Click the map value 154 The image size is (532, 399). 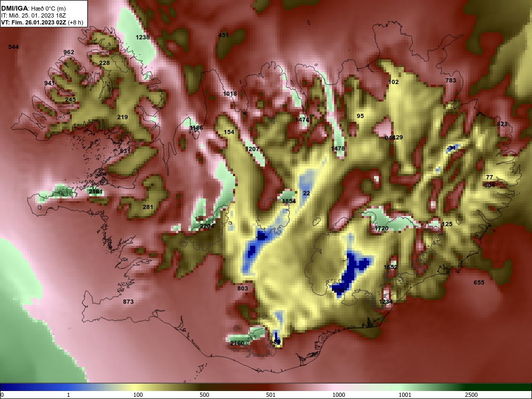[229, 131]
